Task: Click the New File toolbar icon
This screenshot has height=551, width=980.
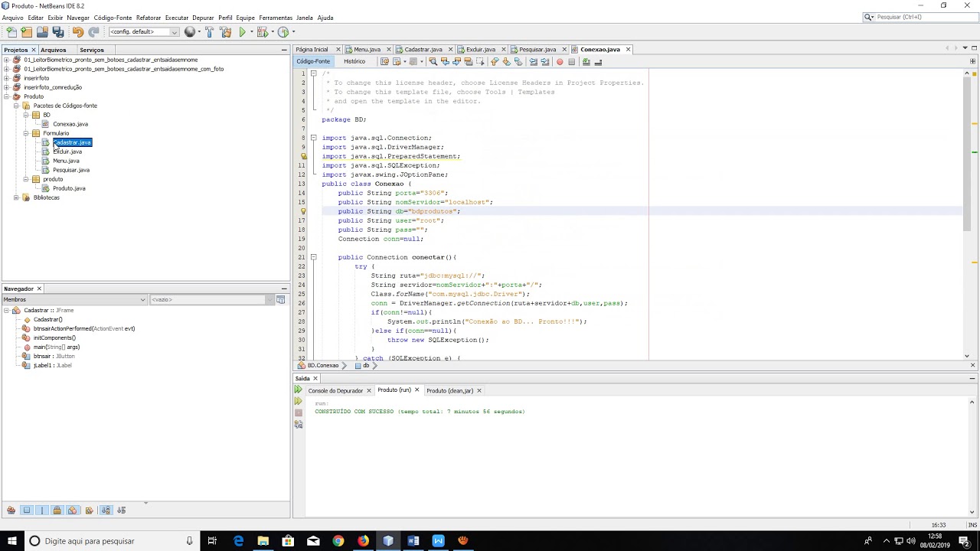Action: 11,32
